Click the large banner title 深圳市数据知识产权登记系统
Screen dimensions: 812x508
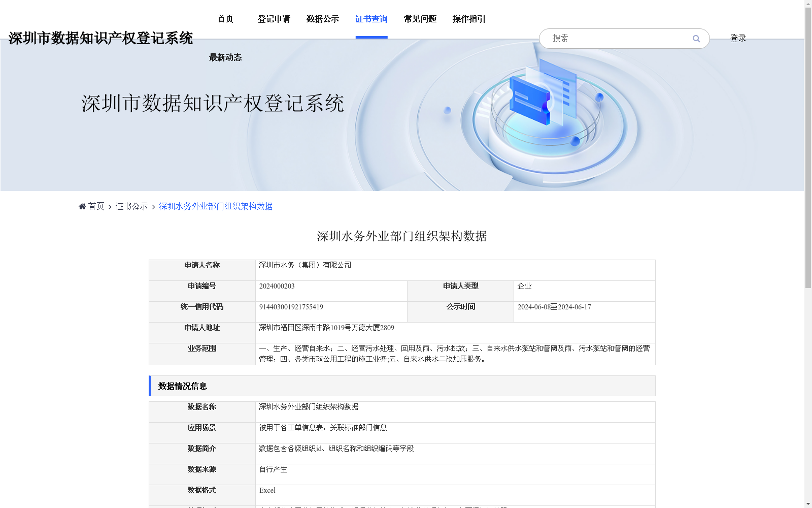click(x=213, y=103)
